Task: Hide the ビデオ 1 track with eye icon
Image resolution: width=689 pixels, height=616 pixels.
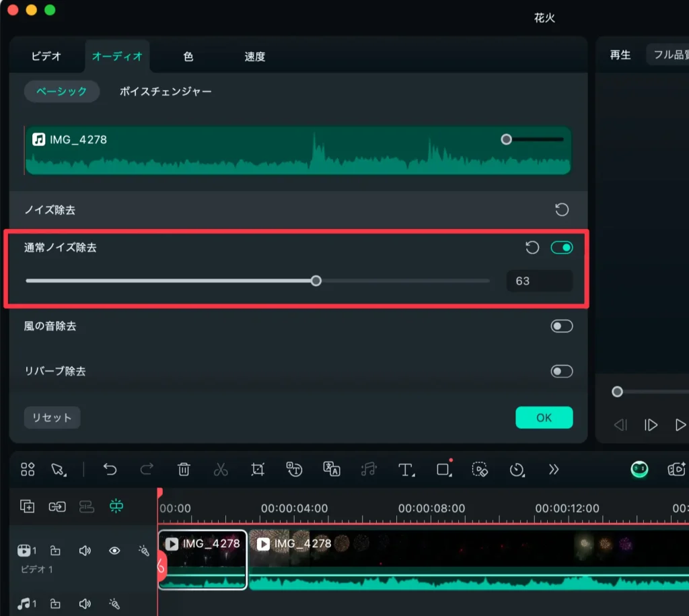Action: point(114,551)
